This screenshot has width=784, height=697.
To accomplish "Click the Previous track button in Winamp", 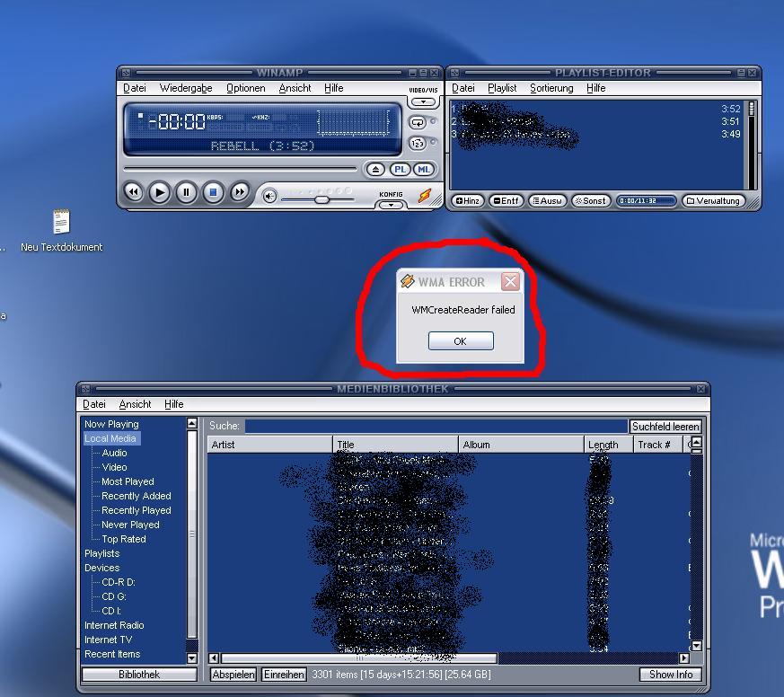I will point(134,192).
